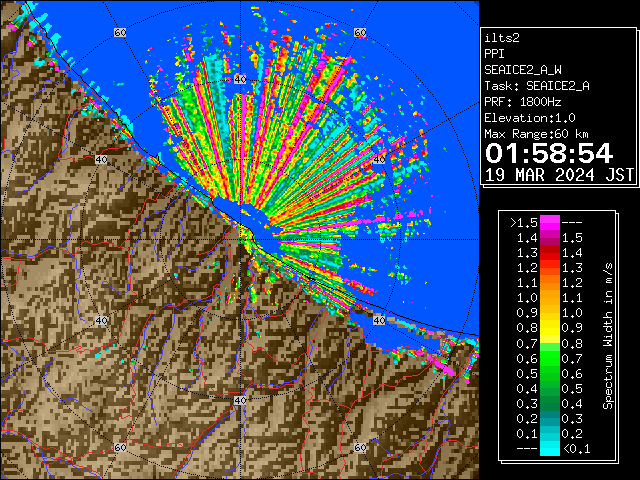Viewport: 640px width, 480px height.
Task: Click the <0.1 legend value
Action: 576,449
